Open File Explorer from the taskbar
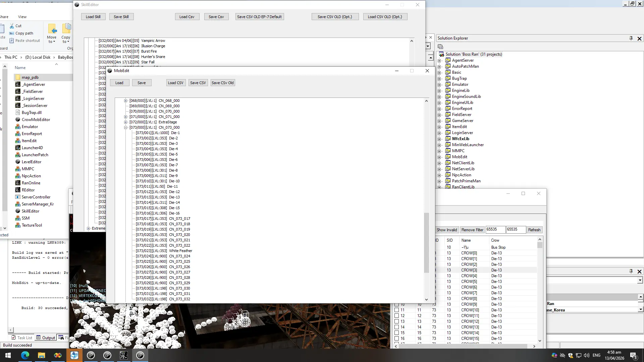This screenshot has width=644, height=362. tap(41, 355)
